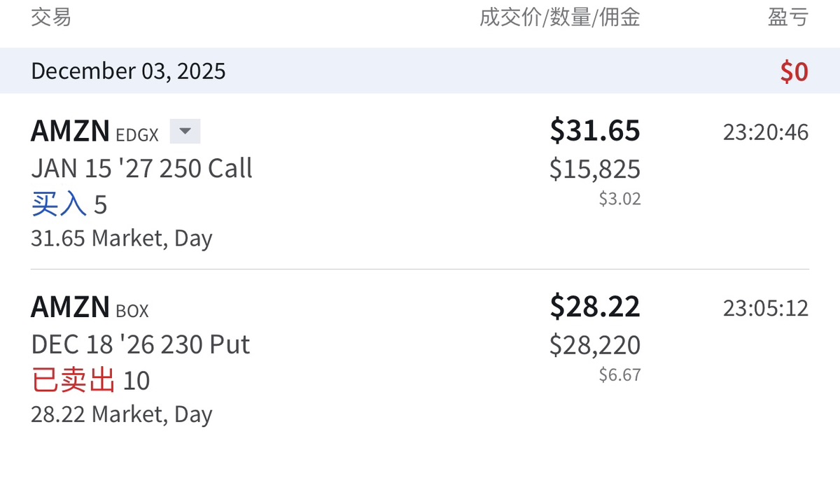
Task: Open the AMZN symbol on the EDGX trade
Action: coord(70,131)
